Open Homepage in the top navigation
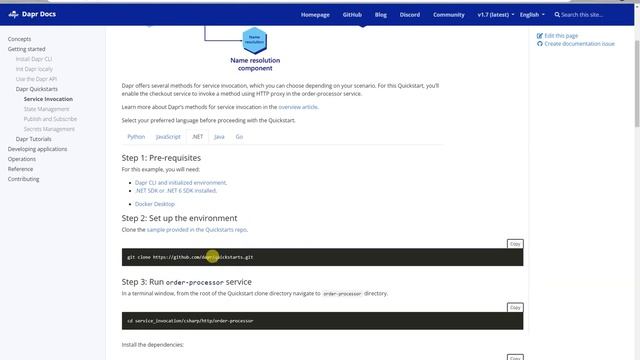The image size is (640, 360). [315, 15]
